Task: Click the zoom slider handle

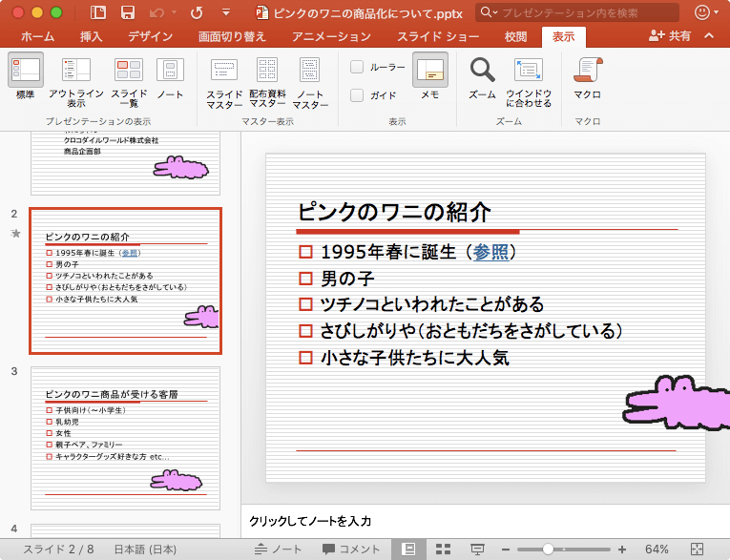Action: tap(548, 550)
